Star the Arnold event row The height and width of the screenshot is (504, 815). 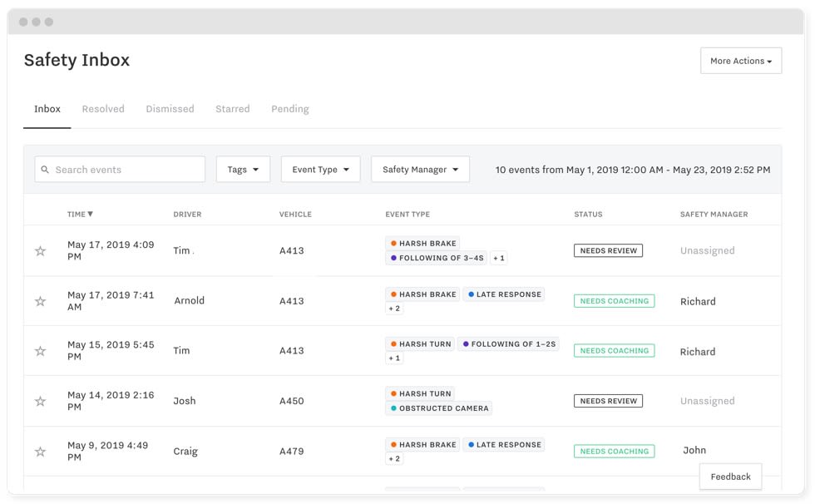pos(41,301)
